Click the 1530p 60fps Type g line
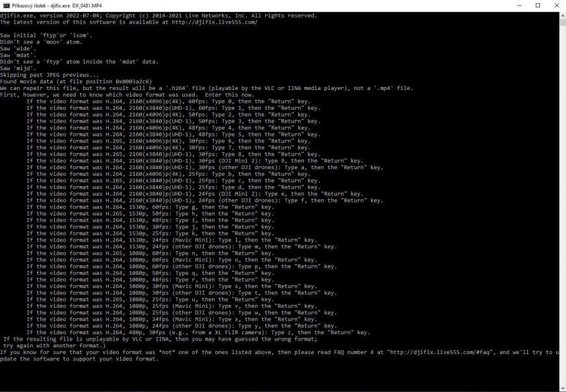566x392 pixels. pyautogui.click(x=150, y=207)
